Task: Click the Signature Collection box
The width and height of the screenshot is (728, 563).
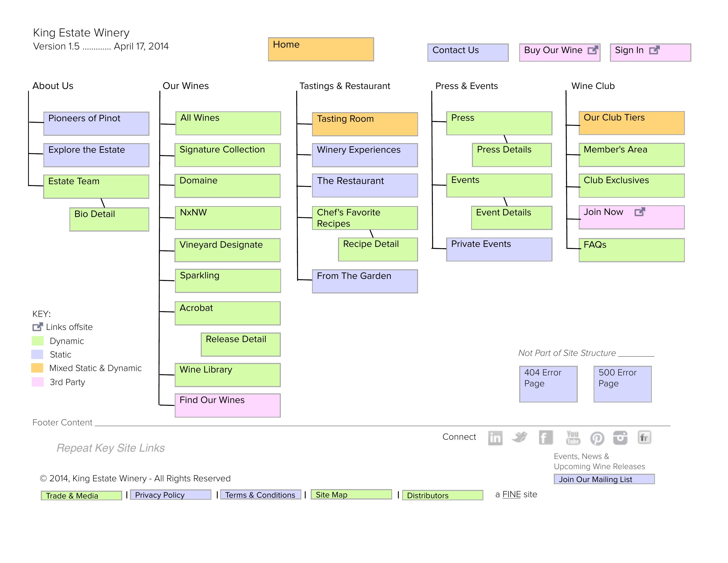Action: (x=228, y=155)
